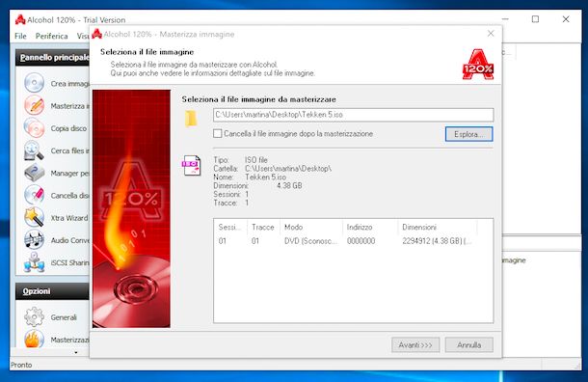Open the Copia disco icon
This screenshot has width=588, height=382.
(x=34, y=128)
